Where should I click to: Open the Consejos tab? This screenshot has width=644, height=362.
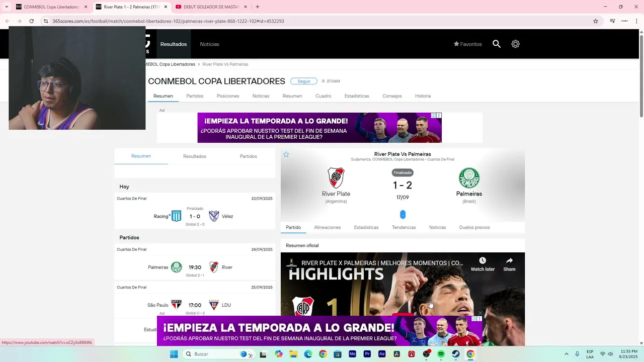[x=392, y=96]
